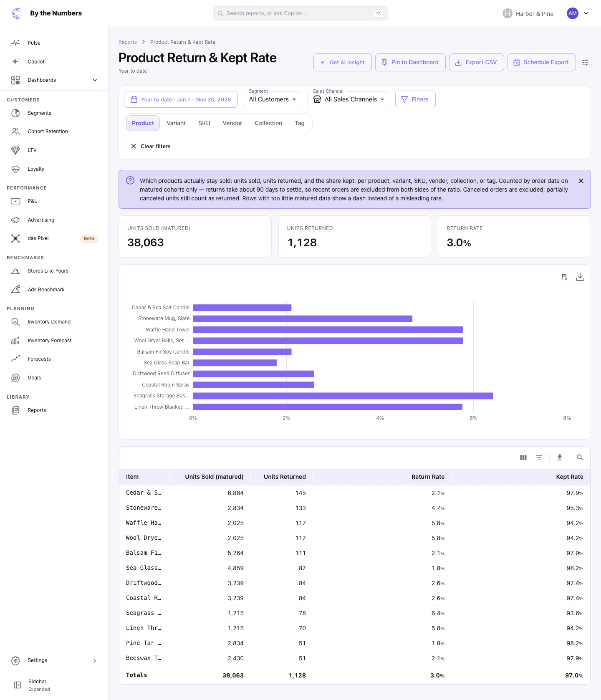
Task: Open report display settings sliders icon
Action: (585, 63)
